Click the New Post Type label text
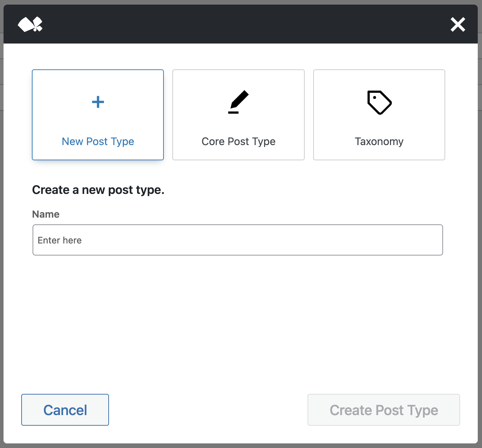Viewport: 482px width, 448px height. 98,141
